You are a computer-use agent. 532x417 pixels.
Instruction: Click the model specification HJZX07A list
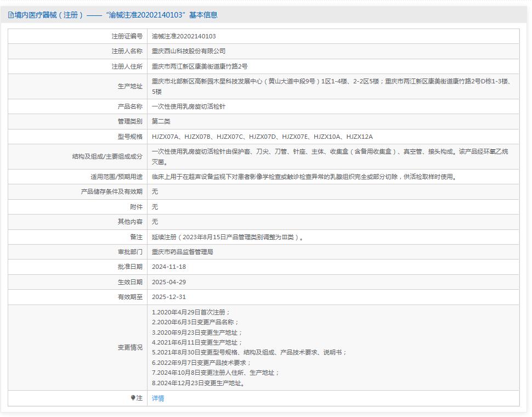pos(262,137)
